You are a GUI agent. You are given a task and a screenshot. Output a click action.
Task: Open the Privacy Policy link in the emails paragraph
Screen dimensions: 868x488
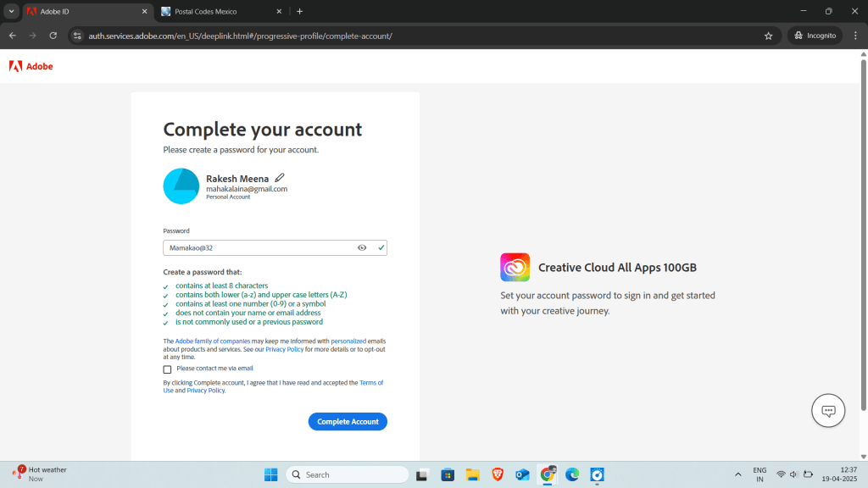point(285,349)
